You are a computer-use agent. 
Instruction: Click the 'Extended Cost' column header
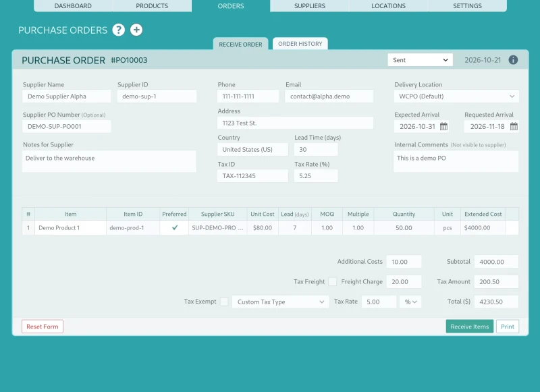pos(483,214)
